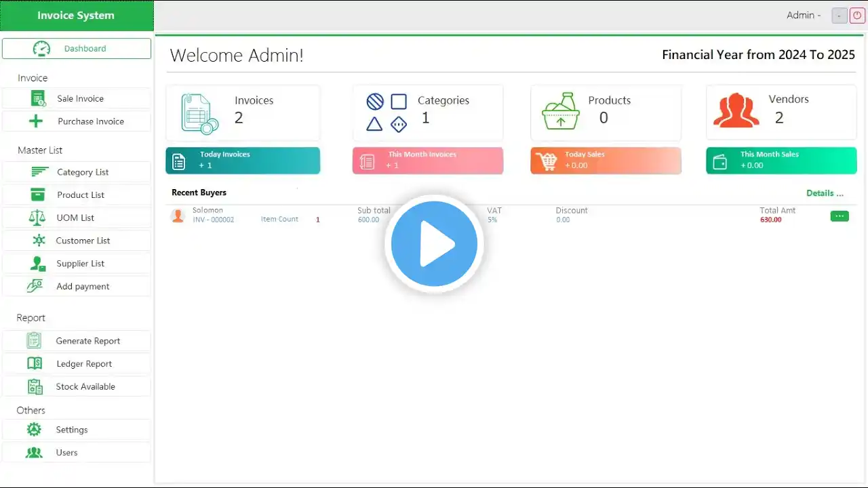The width and height of the screenshot is (868, 488).
Task: Click the Total Amt value 630.00
Action: pos(770,220)
